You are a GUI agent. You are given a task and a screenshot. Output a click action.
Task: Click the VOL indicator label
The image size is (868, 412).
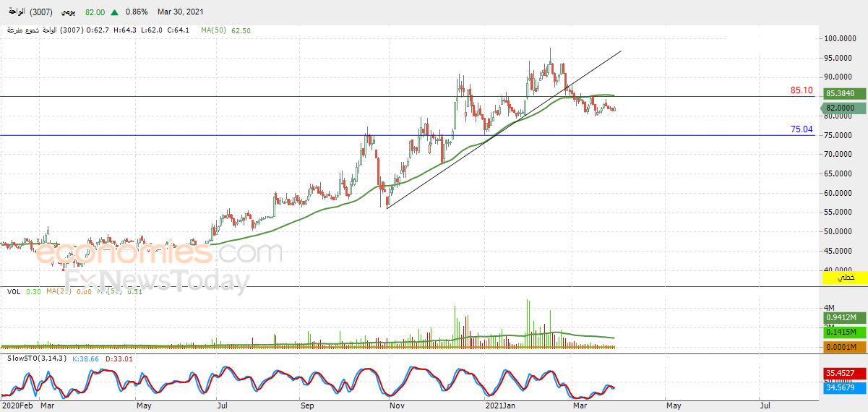click(x=13, y=291)
